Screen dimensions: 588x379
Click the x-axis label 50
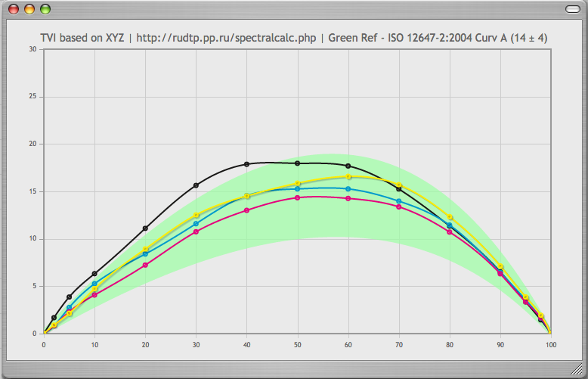297,345
